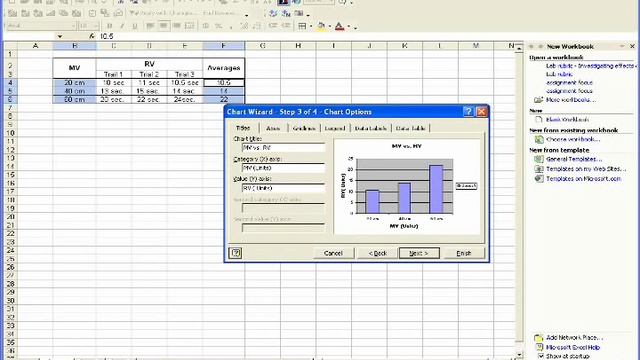This screenshot has width=640, height=360.
Task: Open the Name Box dropdown arrow
Action: point(60,36)
